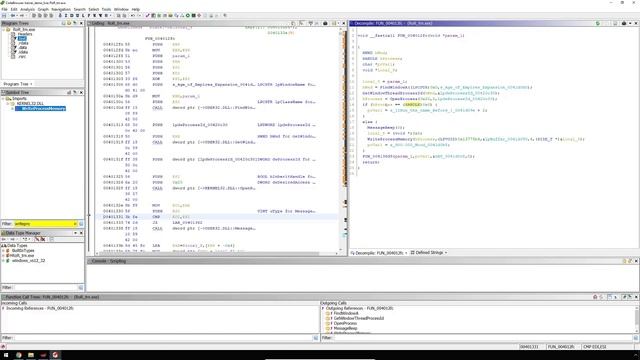The width and height of the screenshot is (640, 360).
Task: Open Windows Start button on taskbar
Action: [x=6, y=355]
